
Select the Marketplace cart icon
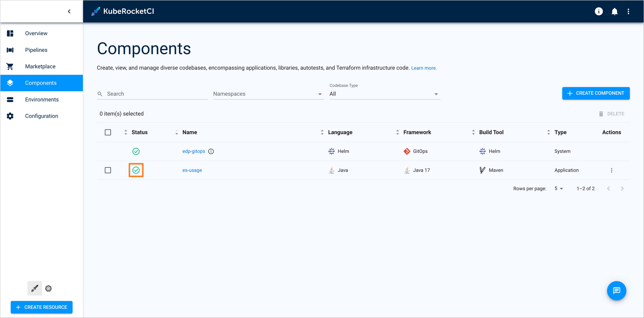[x=10, y=66]
